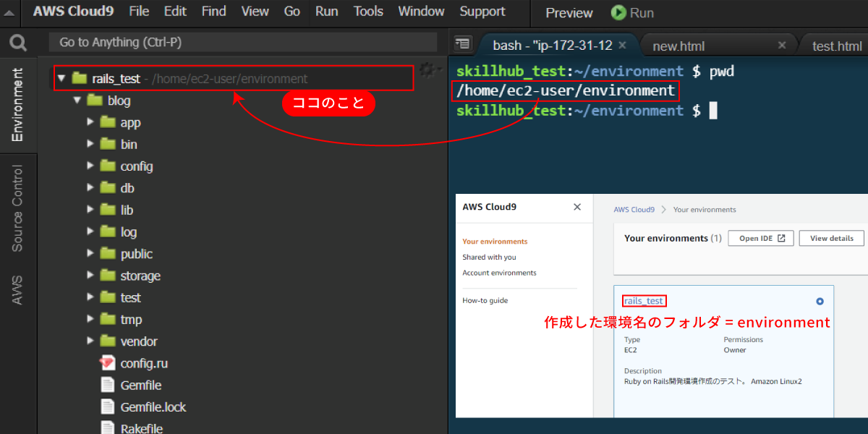Open the Find menu

pyautogui.click(x=213, y=12)
